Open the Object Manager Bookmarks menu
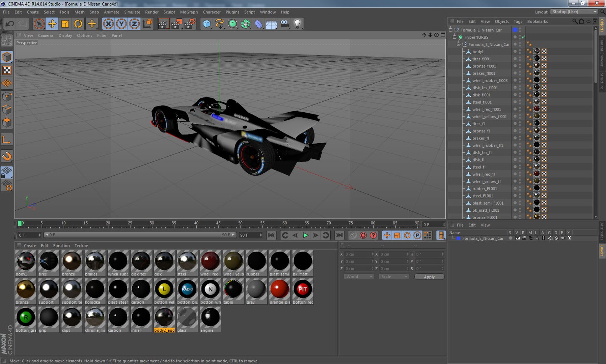Screen dimensions: 606x364 click(x=537, y=21)
